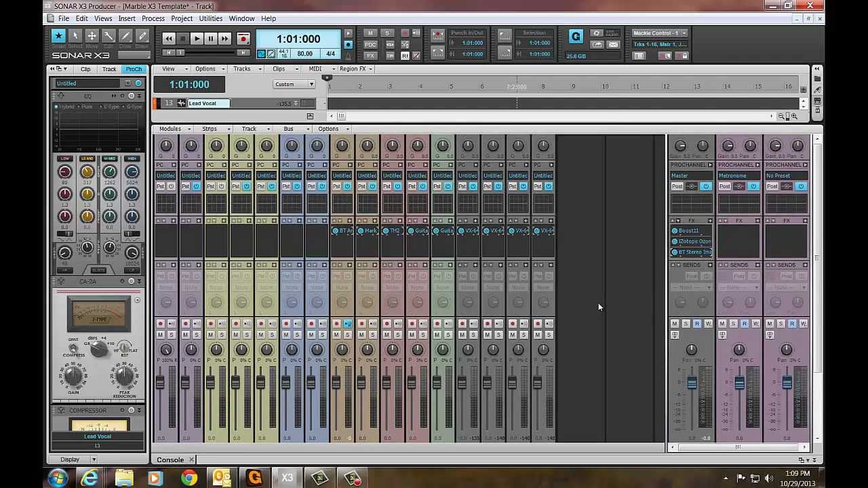Start playback with Play button

tap(197, 39)
